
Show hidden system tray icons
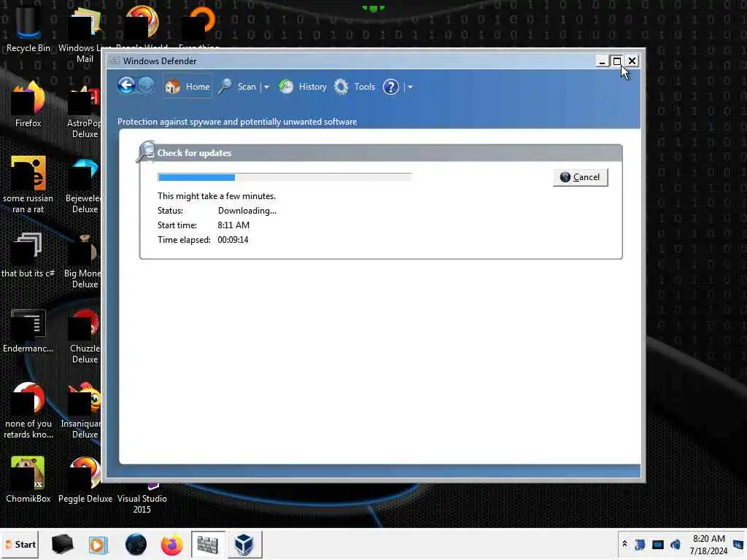click(x=624, y=544)
